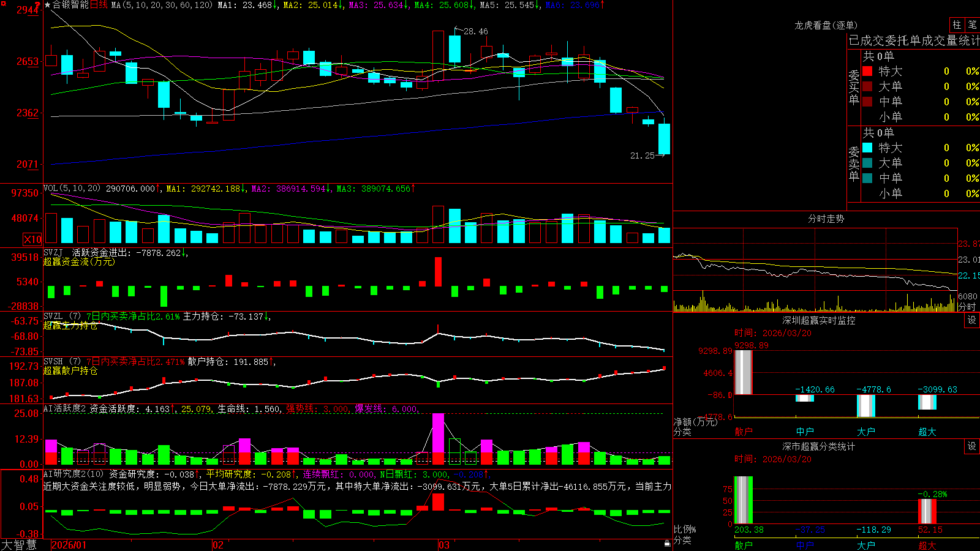This screenshot has width=980, height=551.
Task: Toggle the X10 volume scale box
Action: (x=32, y=239)
